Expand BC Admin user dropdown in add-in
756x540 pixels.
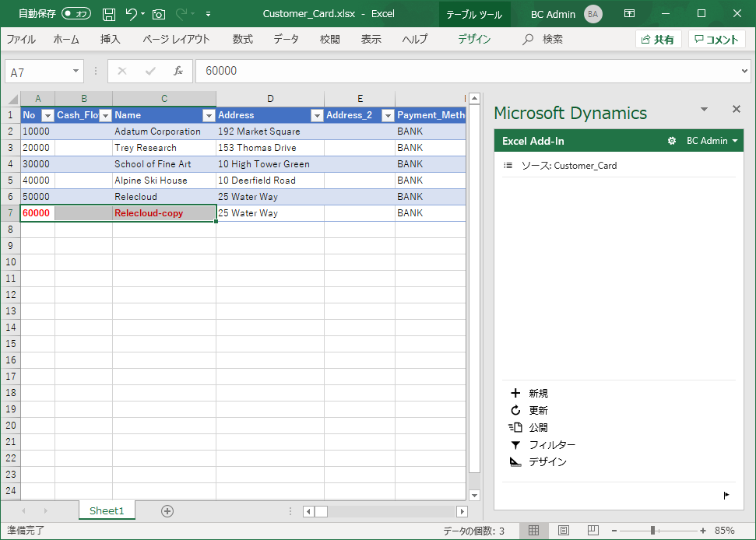click(712, 141)
